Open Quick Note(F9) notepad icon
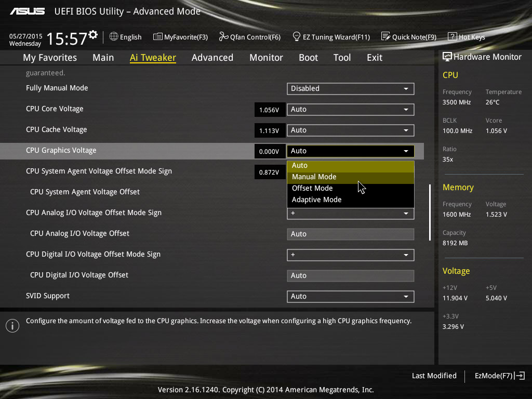This screenshot has width=532, height=399. pos(385,37)
